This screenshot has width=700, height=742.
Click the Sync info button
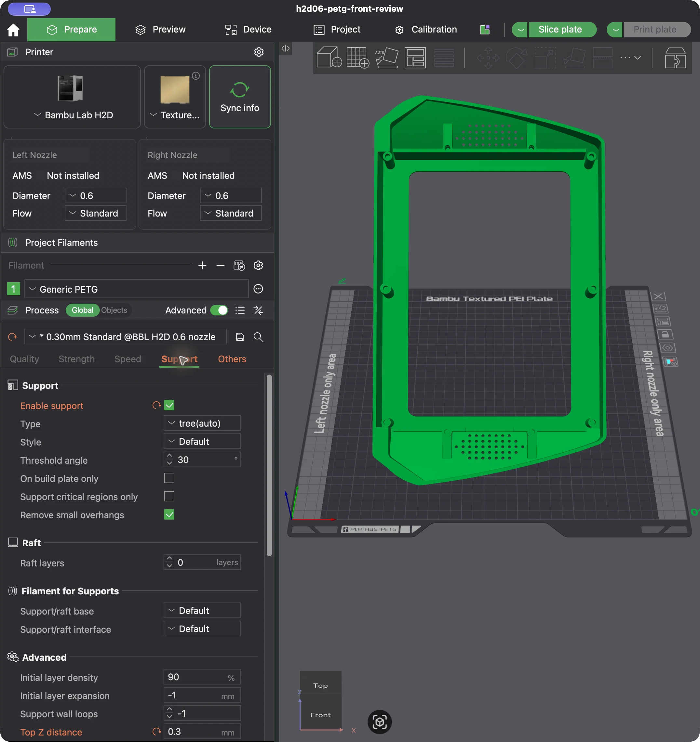pos(240,97)
